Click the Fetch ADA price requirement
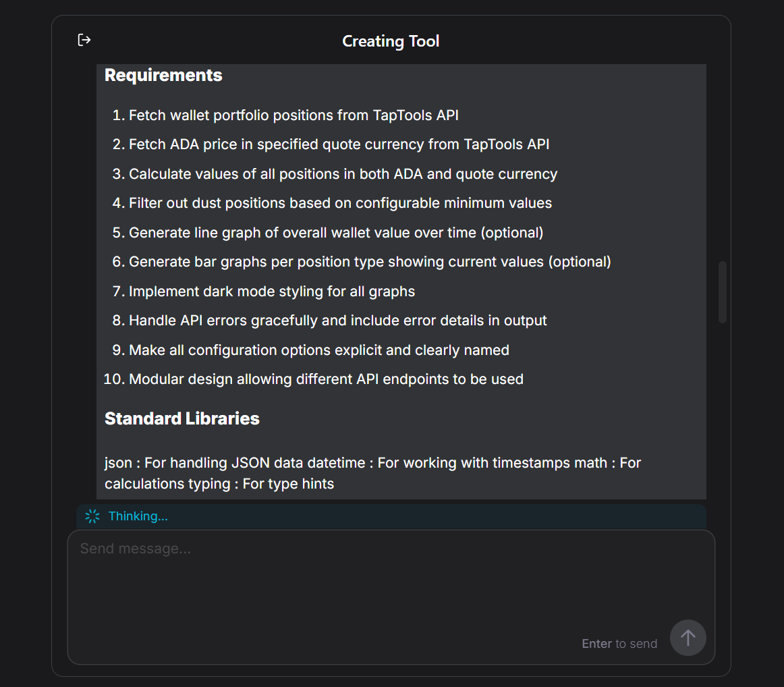This screenshot has height=687, width=784. click(x=339, y=144)
